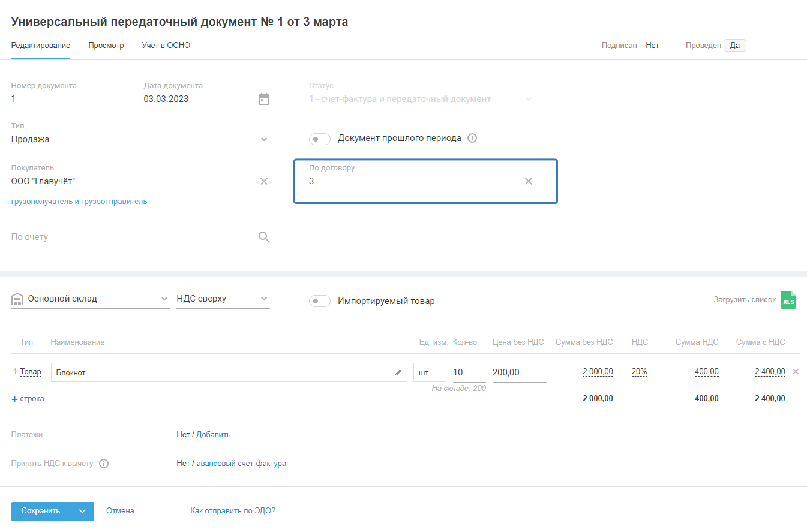Viewport: 807px width, 532px height.
Task: Toggle the Проведен status Да button
Action: point(734,46)
